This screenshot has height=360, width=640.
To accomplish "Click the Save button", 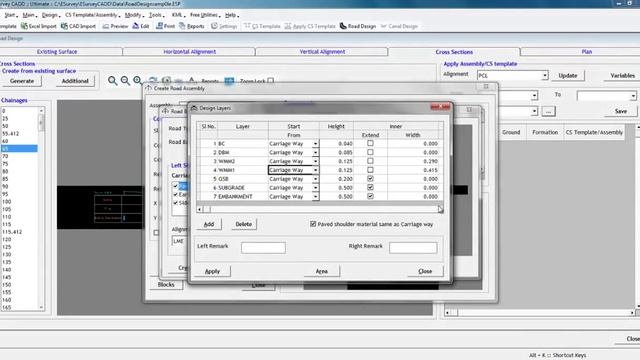I will 620,111.
